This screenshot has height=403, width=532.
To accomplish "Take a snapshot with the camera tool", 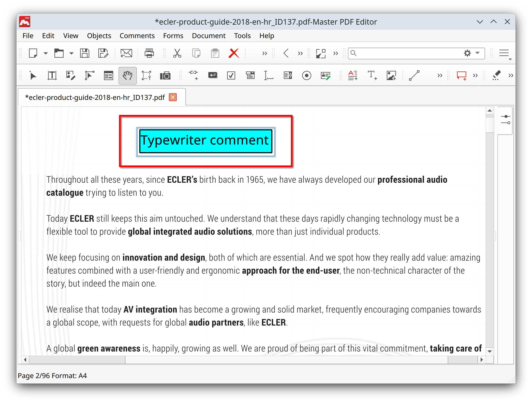I will click(x=166, y=75).
